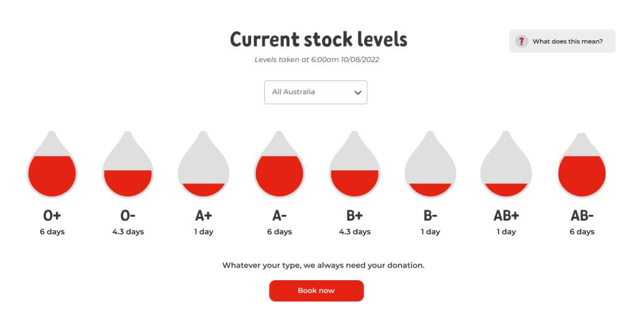Click the red question mark icon
Viewport: 644px width, 328px height.
[x=521, y=41]
